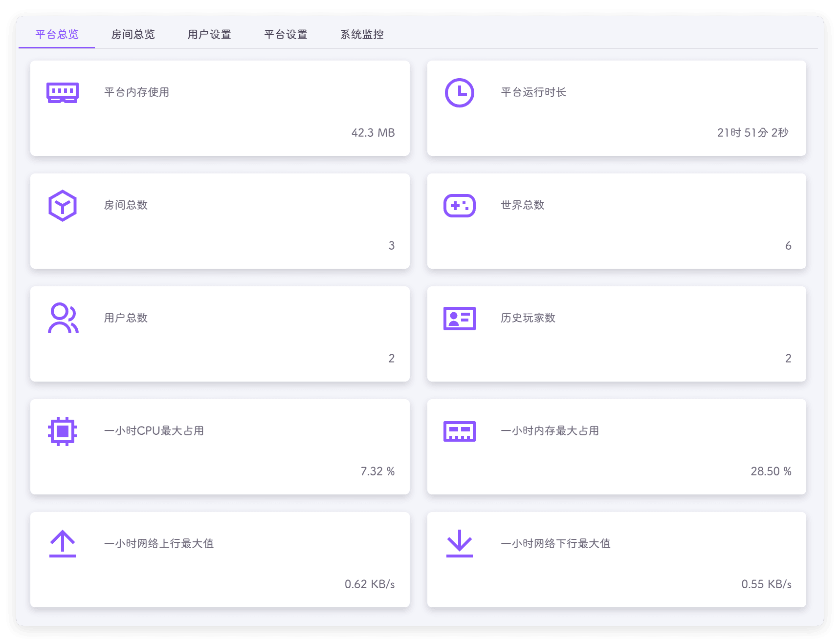Select the active 平台总览 tab

[x=57, y=34]
